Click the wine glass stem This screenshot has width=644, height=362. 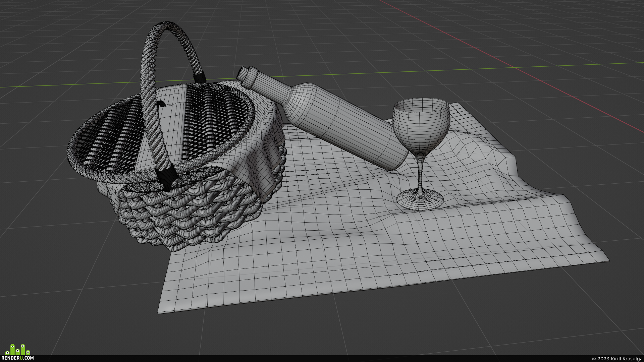point(420,172)
